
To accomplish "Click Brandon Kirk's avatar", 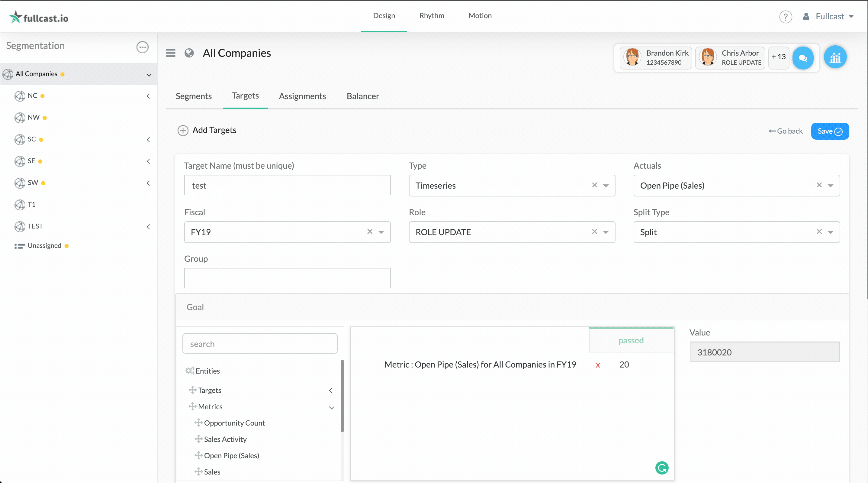I will pos(632,57).
